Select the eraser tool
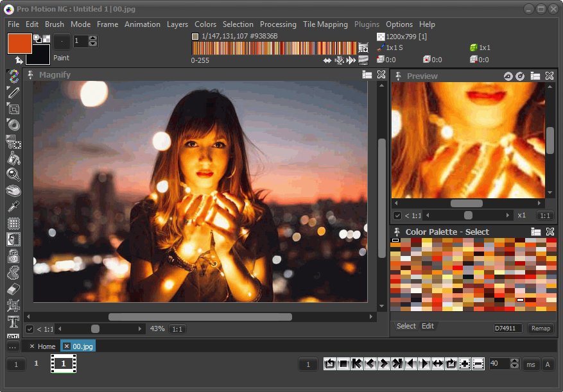This screenshot has height=392, width=563. click(13, 289)
